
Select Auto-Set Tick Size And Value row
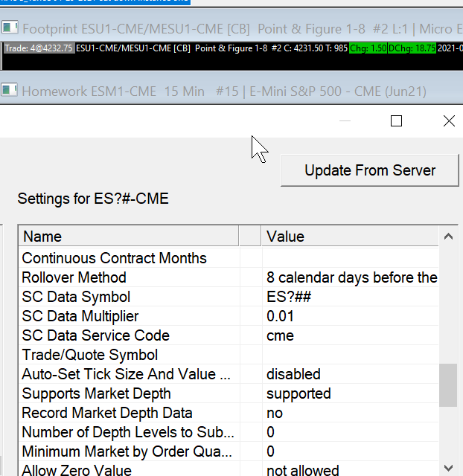(x=229, y=374)
